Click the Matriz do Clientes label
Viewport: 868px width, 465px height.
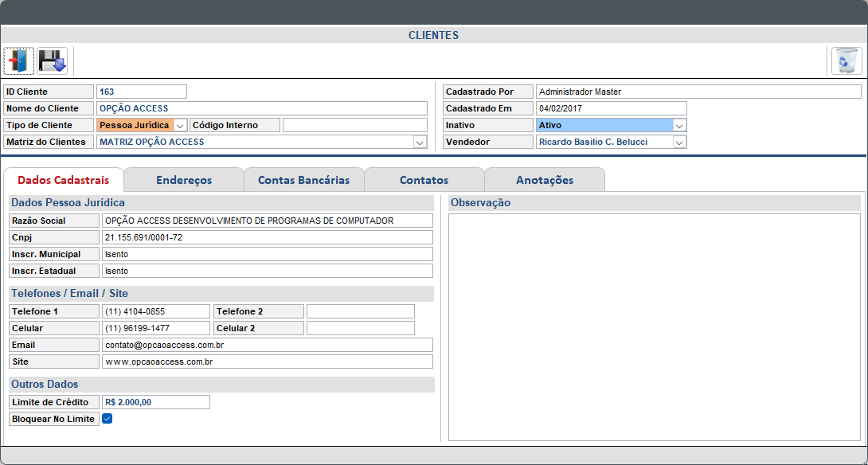pyautogui.click(x=49, y=143)
